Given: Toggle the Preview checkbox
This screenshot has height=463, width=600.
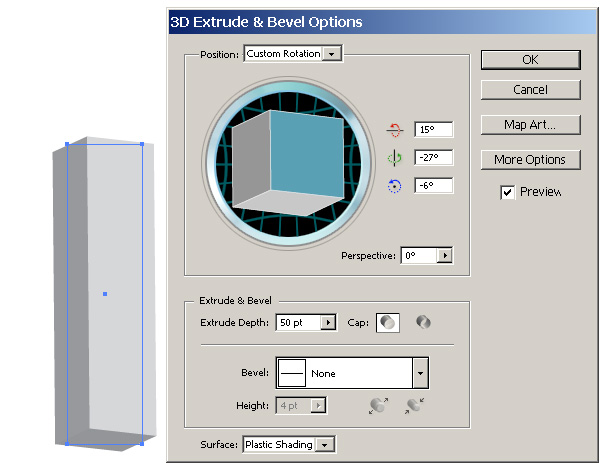Looking at the screenshot, I should [x=507, y=192].
